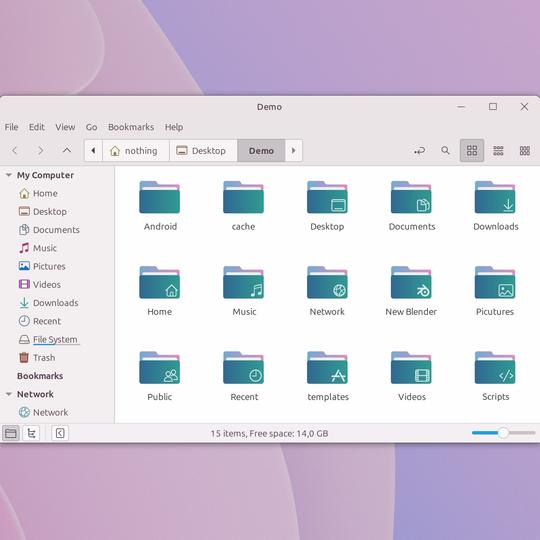Screen dimensions: 540x540
Task: Click the Desktop path bar button
Action: coord(203,150)
